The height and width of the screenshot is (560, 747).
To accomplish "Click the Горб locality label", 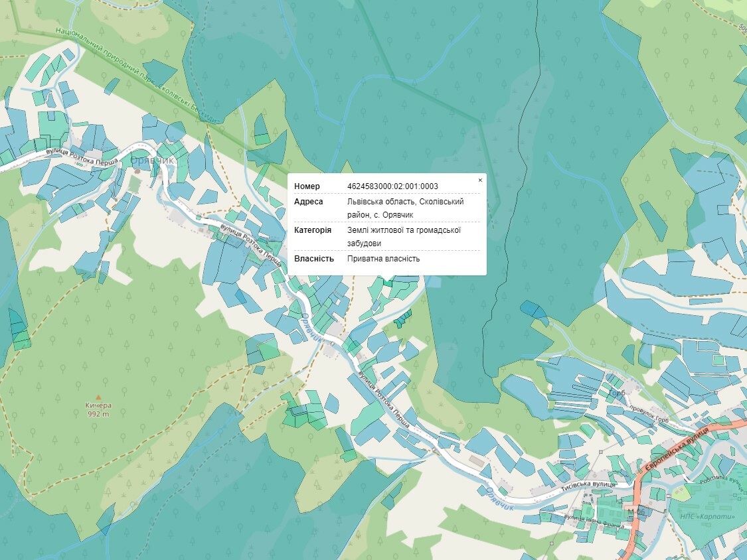I will pos(617,393).
